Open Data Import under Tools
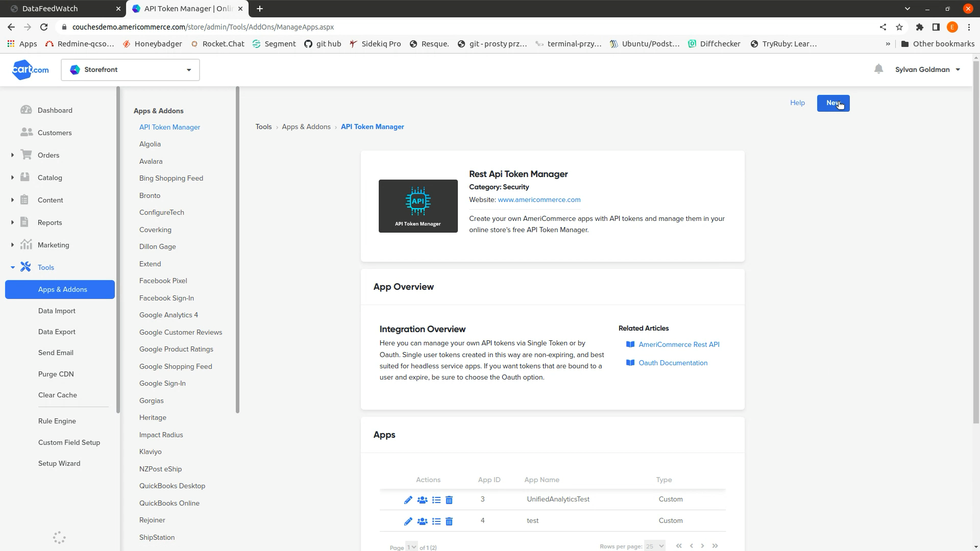980x551 pixels. click(x=57, y=311)
